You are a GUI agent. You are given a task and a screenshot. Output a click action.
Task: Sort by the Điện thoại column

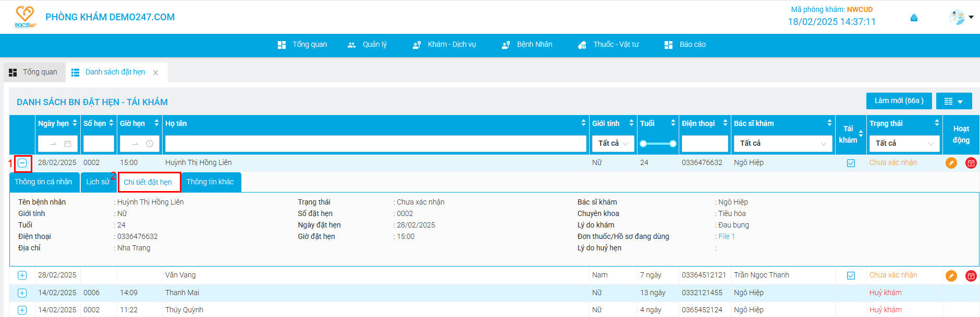point(725,123)
